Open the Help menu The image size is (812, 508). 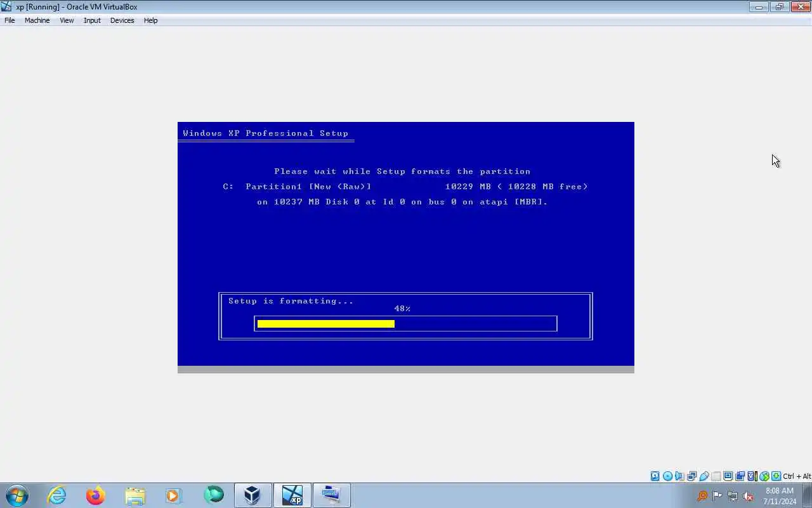[x=150, y=20]
